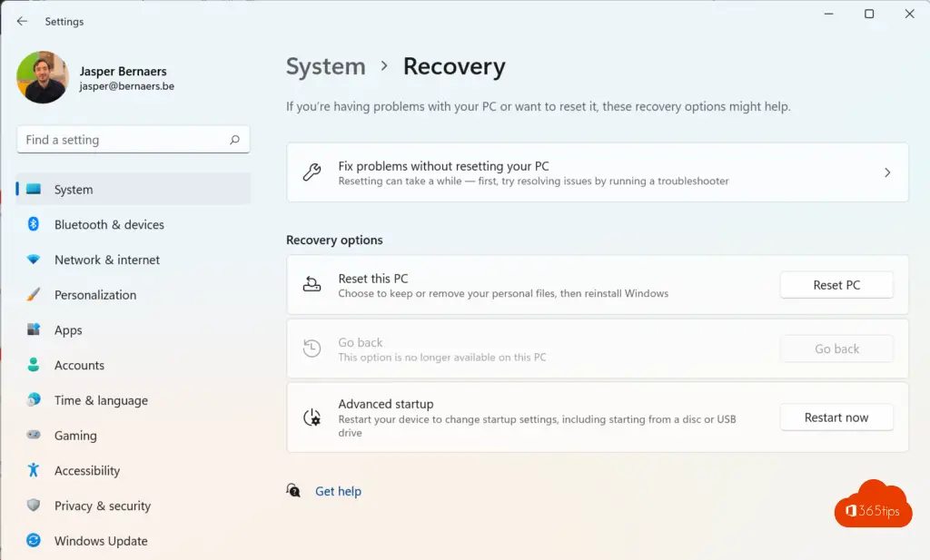This screenshot has width=930, height=560.
Task: Click the Windows Update sync icon
Action: [34, 540]
